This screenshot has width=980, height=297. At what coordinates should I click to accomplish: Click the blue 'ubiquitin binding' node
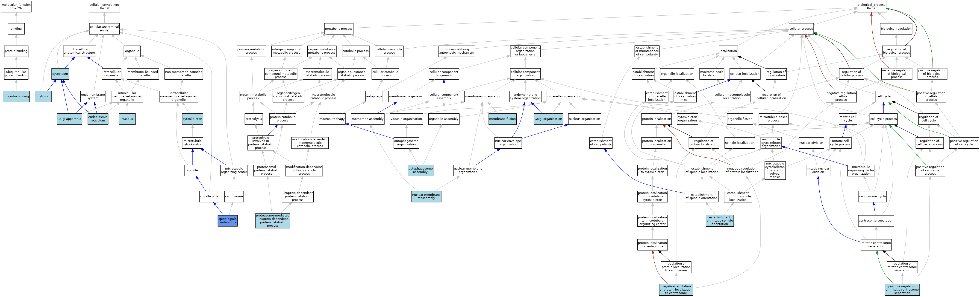pyautogui.click(x=16, y=96)
